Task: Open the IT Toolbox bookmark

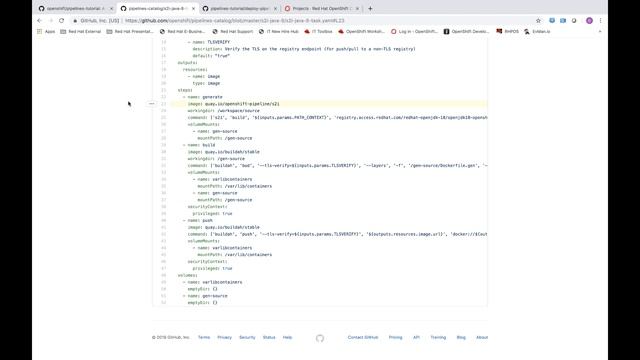Action: click(318, 31)
